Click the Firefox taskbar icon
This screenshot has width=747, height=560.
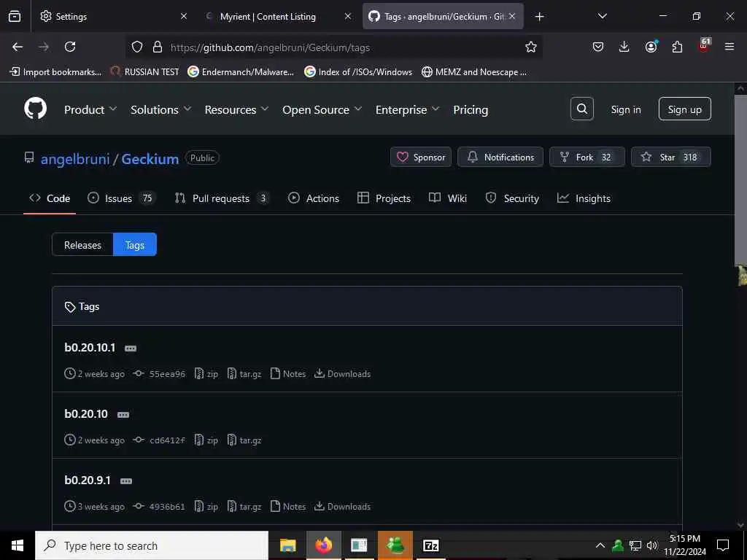point(323,545)
